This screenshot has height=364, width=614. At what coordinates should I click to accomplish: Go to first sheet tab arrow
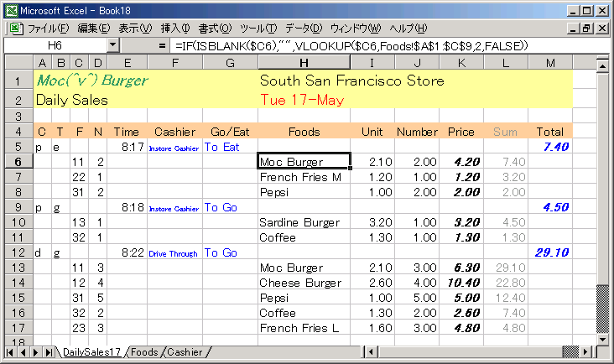coord(10,352)
